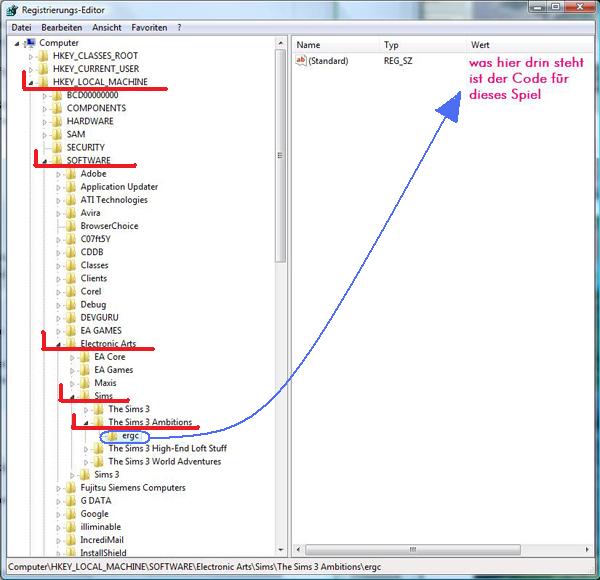Expand The Sims 3 World Adventures node
600x580 pixels.
pos(86,462)
